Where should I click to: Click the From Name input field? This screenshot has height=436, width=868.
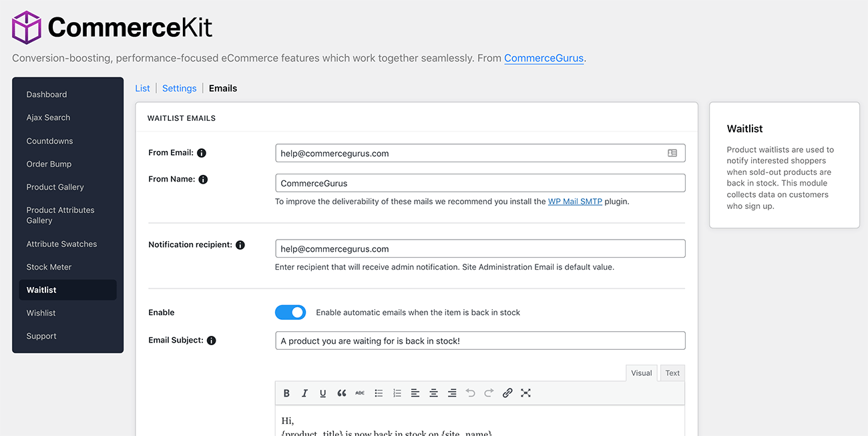(480, 183)
